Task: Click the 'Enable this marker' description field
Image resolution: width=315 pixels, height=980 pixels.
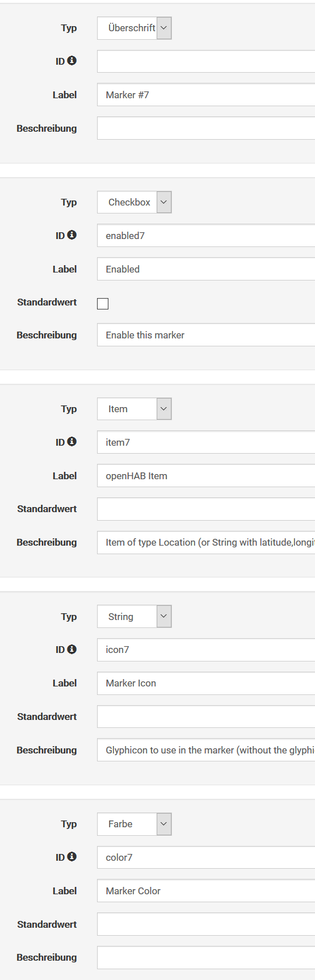Action: tap(206, 335)
